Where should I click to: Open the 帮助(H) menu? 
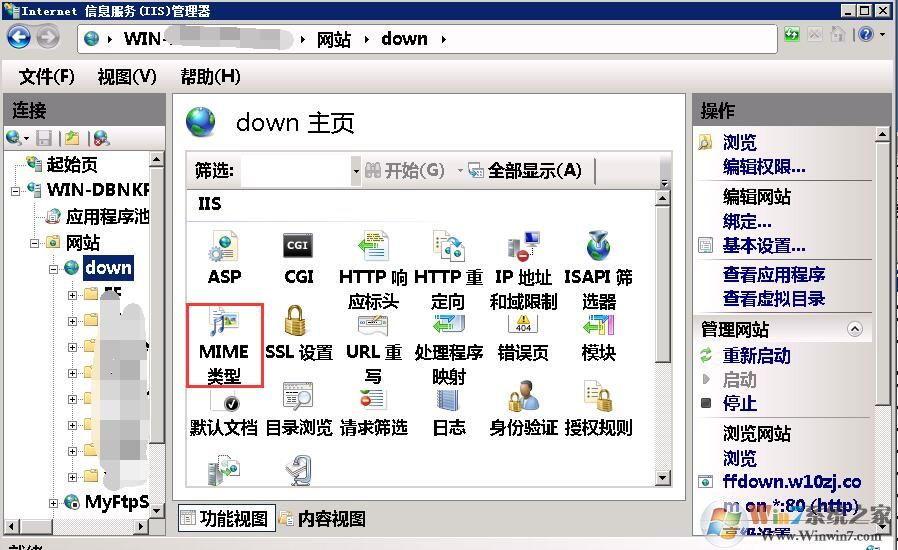click(210, 76)
